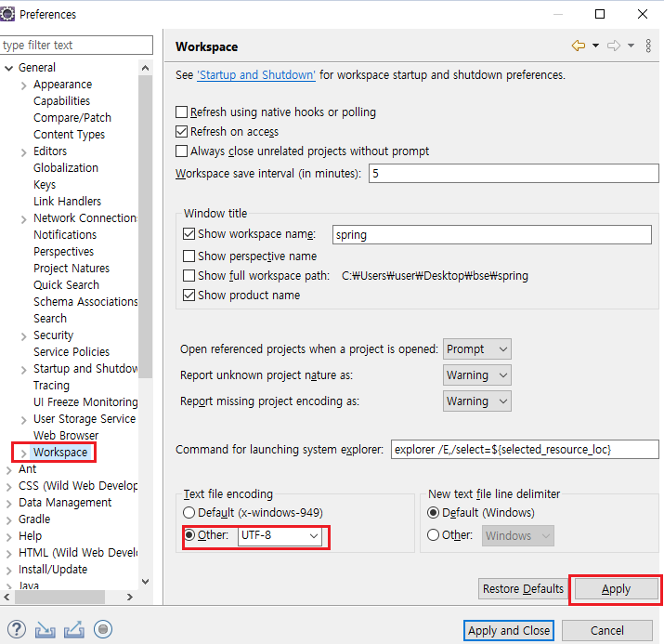
Task: Open the back history dropdown arrow
Action: tap(595, 46)
